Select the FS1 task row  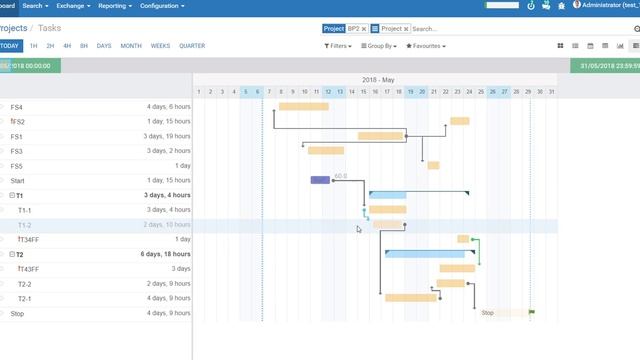click(x=96, y=136)
